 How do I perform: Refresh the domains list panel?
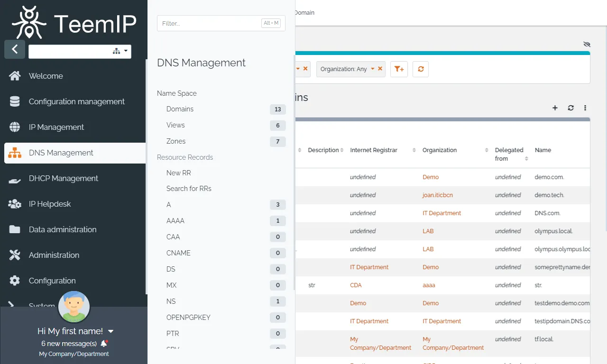point(571,108)
